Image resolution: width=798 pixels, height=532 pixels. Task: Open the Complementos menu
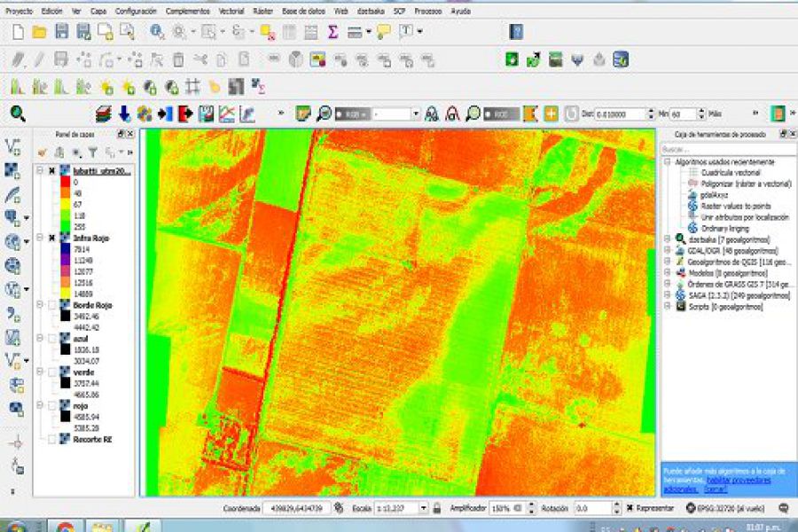click(188, 12)
